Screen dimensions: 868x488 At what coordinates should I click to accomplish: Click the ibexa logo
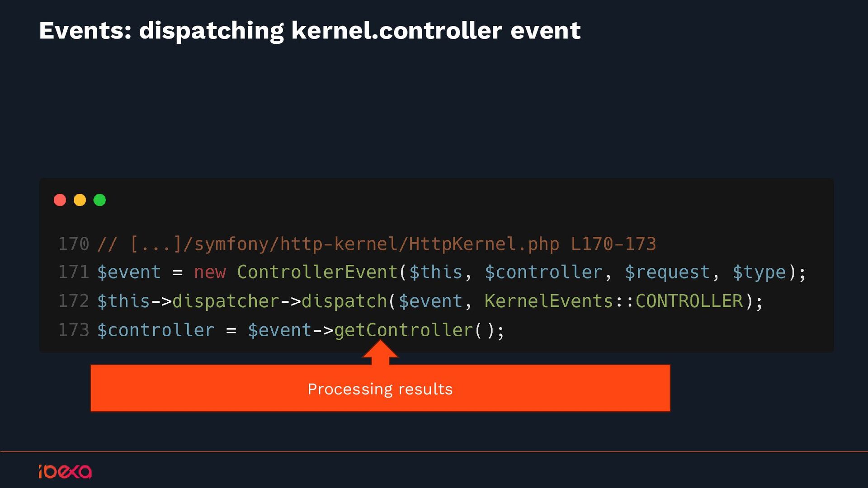pos(65,471)
